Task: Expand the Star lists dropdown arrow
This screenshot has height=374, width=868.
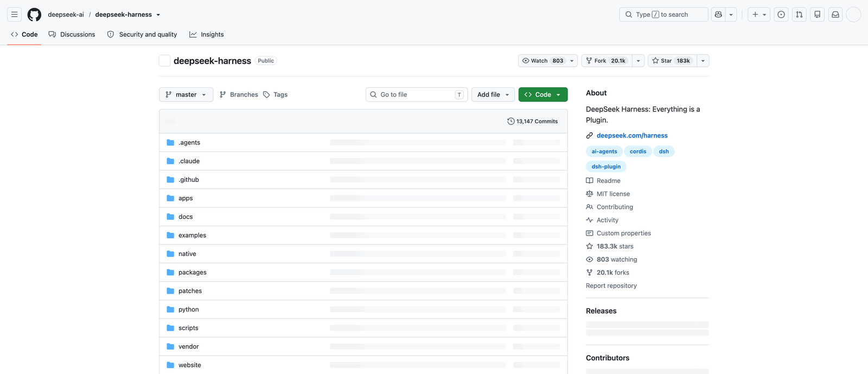Action: click(x=703, y=61)
